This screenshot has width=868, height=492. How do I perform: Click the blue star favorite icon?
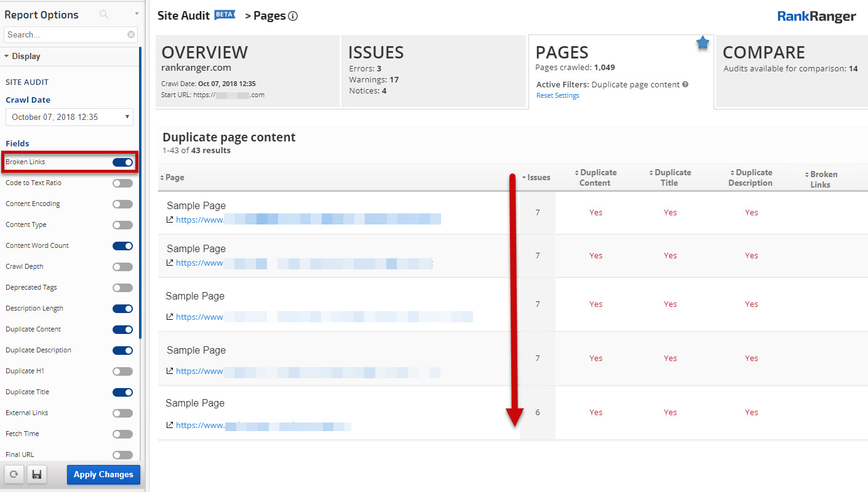(703, 43)
